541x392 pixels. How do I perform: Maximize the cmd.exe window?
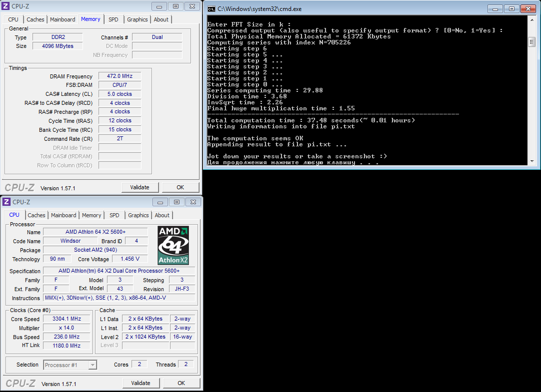tap(511, 9)
